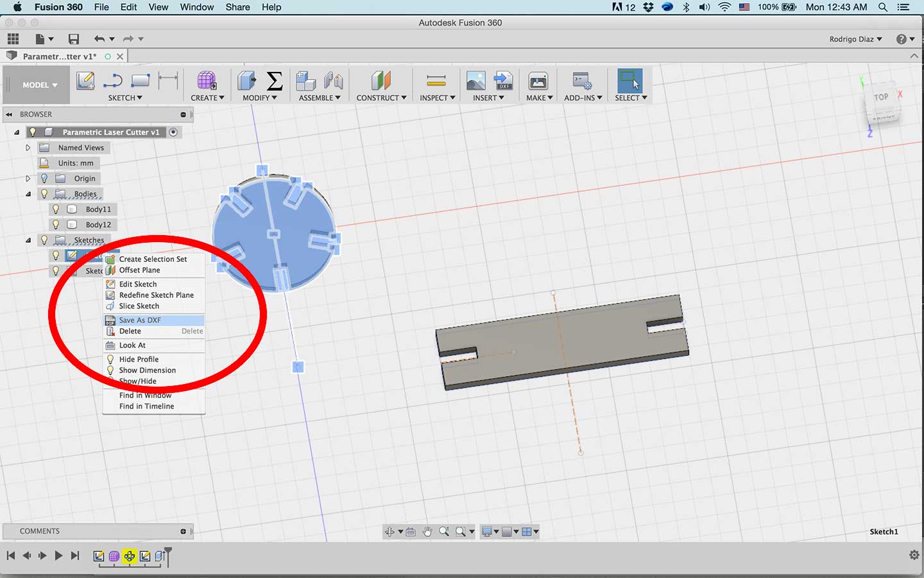
Task: Choose Edit Sketch in context menu
Action: click(154, 284)
